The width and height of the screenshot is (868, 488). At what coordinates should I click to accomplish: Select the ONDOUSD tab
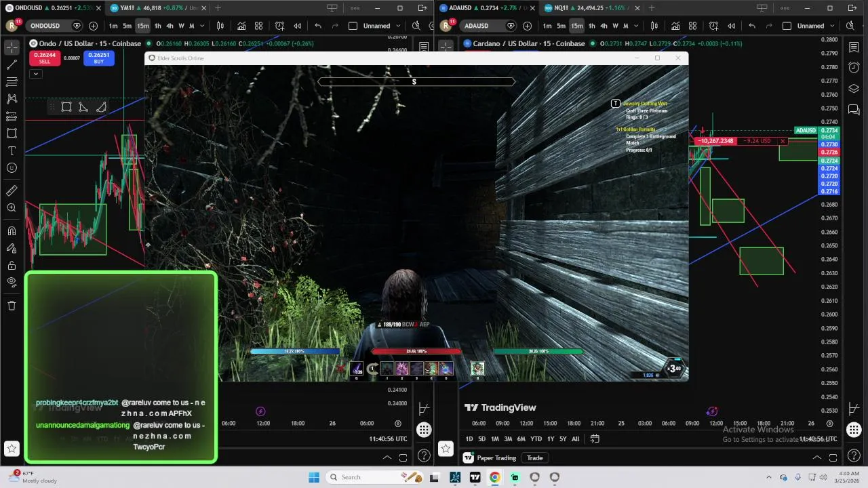click(x=52, y=8)
